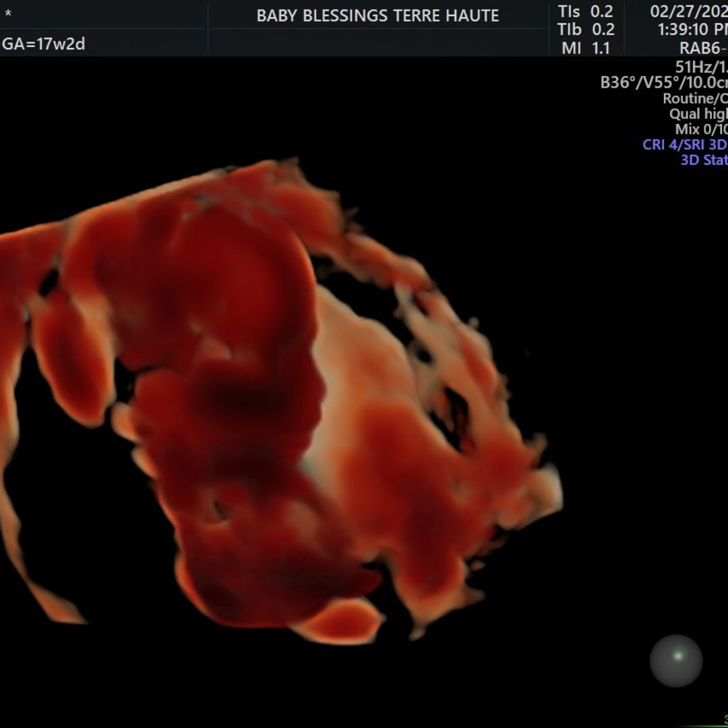Image resolution: width=728 pixels, height=728 pixels.
Task: Click the CRI 4/SRI 3D filter label
Action: click(x=684, y=145)
